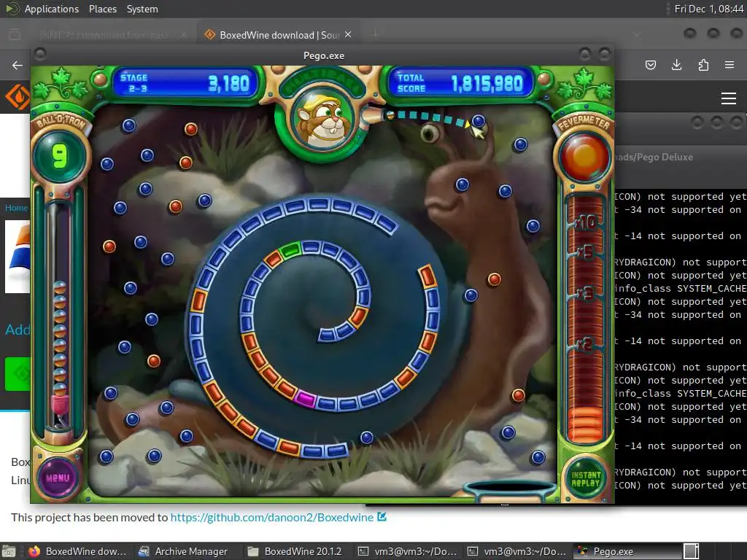Open a new Firefox tab
The width and height of the screenshot is (747, 560).
376,34
